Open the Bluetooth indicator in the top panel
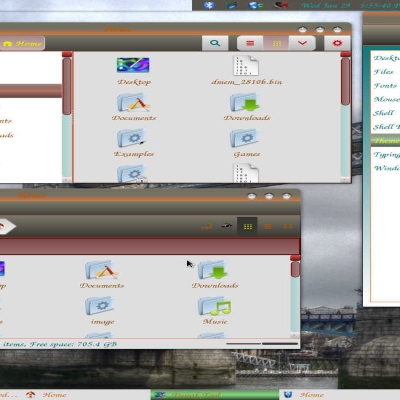 pyautogui.click(x=209, y=5)
